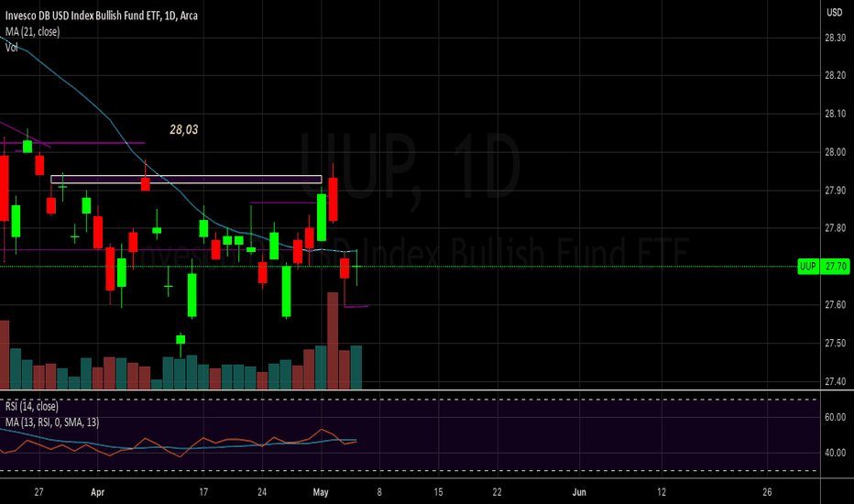Select the Vol indicator label
The image size is (854, 504).
11,48
